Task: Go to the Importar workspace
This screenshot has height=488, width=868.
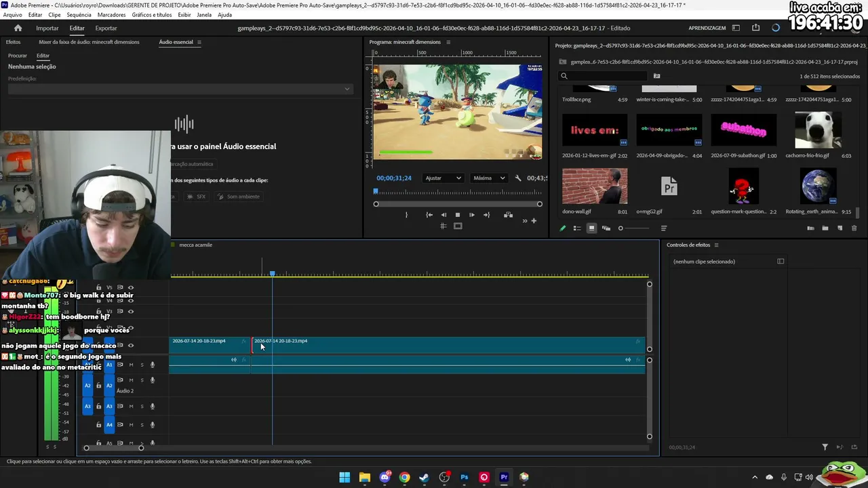Action: tap(47, 28)
